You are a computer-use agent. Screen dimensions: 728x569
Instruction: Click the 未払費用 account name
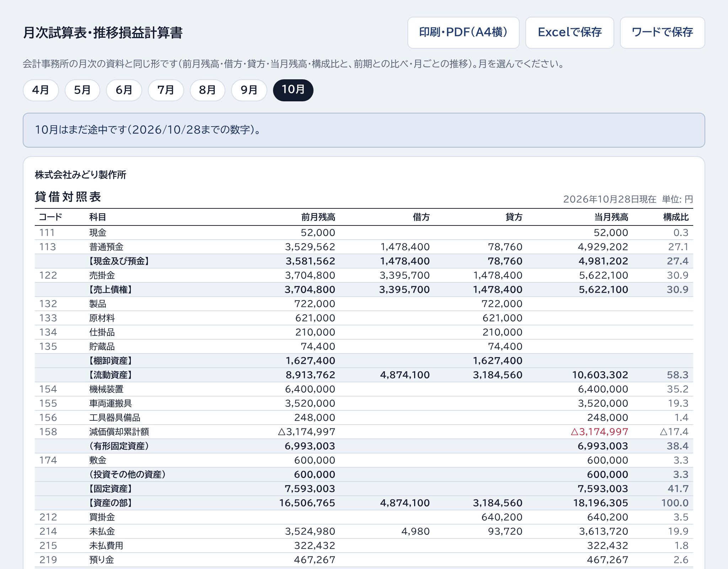[106, 546]
